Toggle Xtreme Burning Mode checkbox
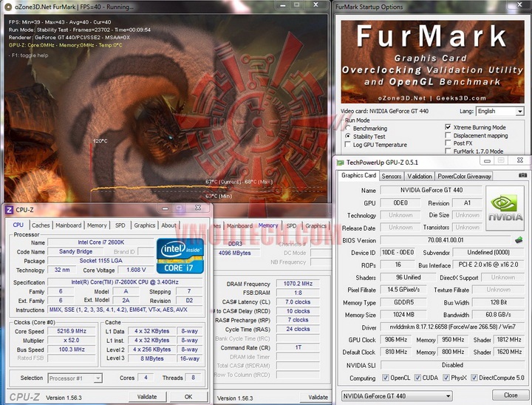 point(448,127)
